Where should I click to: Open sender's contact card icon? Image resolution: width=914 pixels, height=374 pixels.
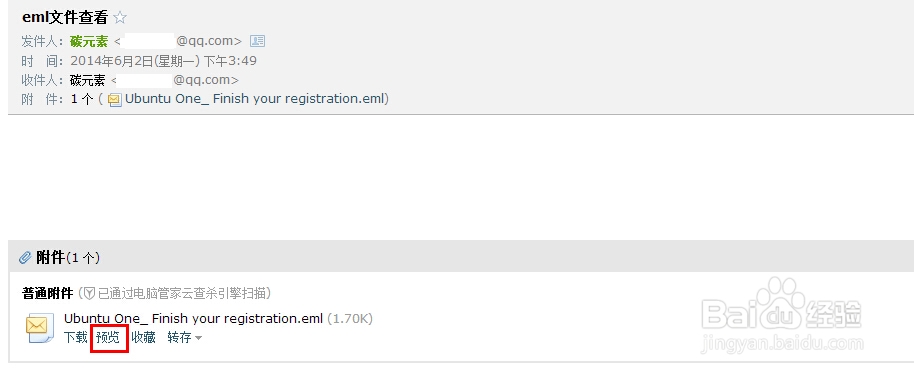(x=257, y=41)
